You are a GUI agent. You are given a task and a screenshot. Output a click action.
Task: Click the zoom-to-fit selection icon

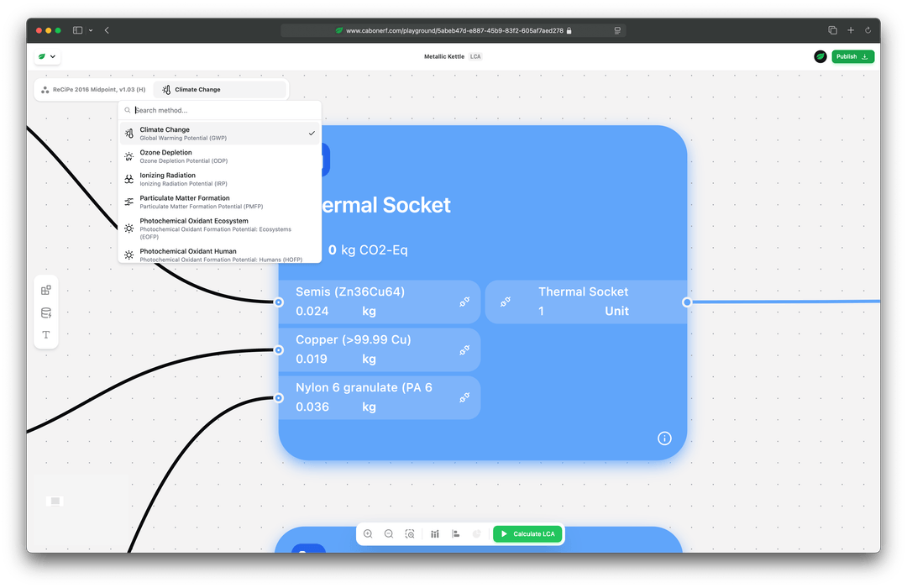point(410,533)
